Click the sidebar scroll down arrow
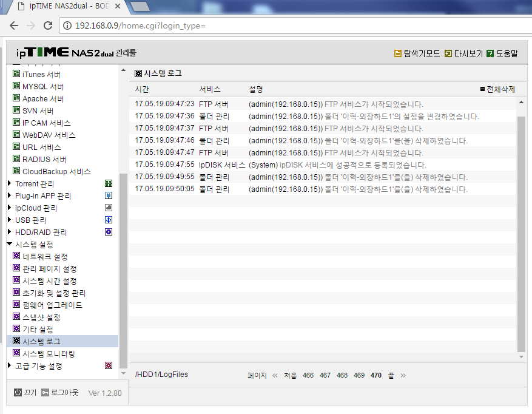The image size is (532, 414). pyautogui.click(x=124, y=373)
